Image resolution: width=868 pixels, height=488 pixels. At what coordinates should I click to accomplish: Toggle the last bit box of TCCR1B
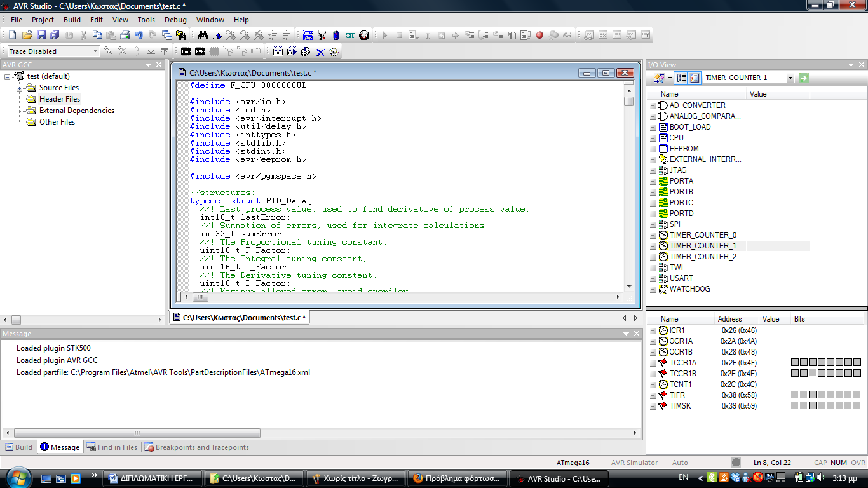click(x=857, y=373)
